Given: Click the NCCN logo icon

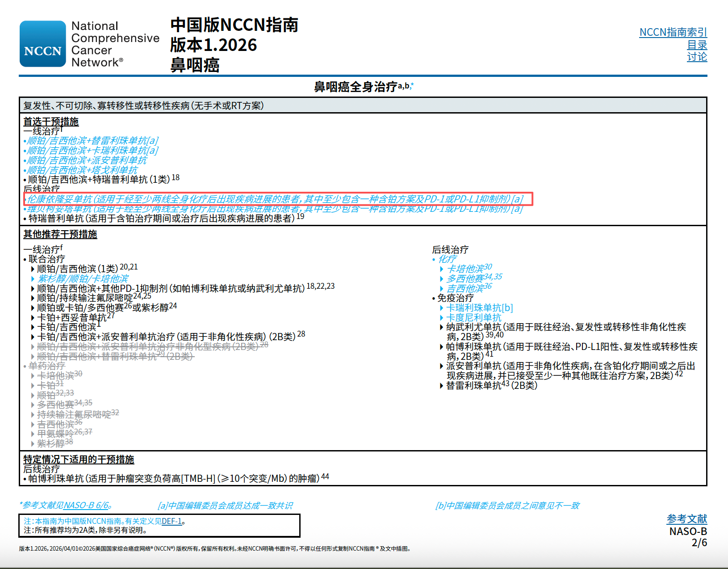Looking at the screenshot, I should (42, 44).
